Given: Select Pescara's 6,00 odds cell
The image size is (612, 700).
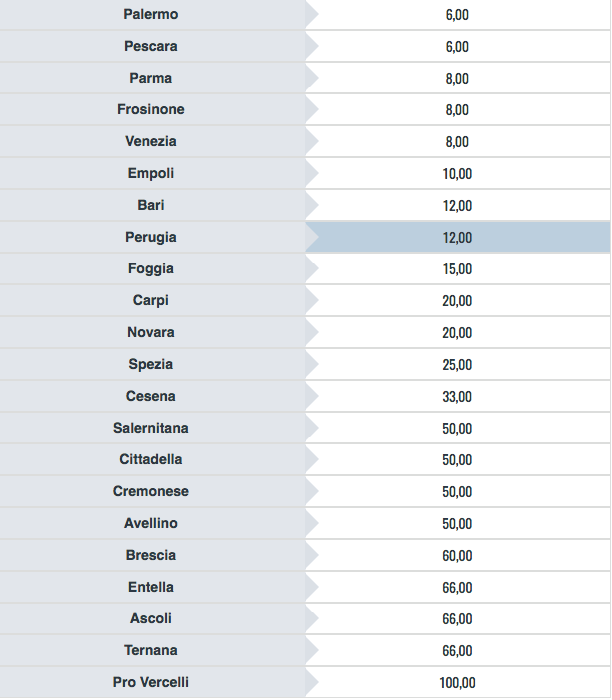Looking at the screenshot, I should click(x=457, y=46).
